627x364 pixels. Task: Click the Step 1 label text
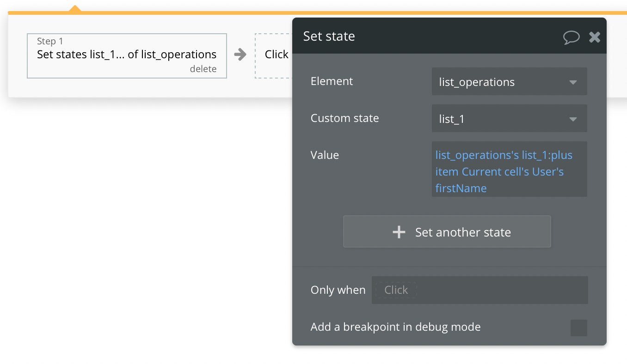tap(50, 42)
